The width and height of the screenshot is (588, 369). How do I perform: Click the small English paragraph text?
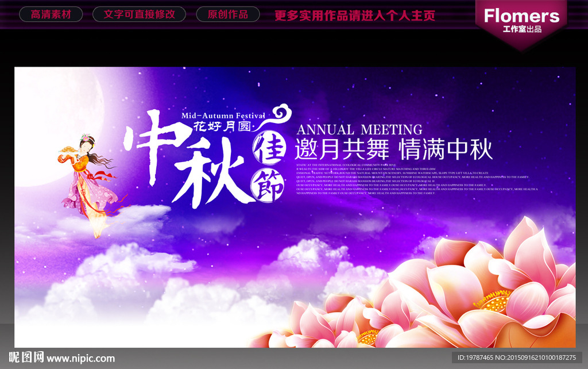point(417,179)
